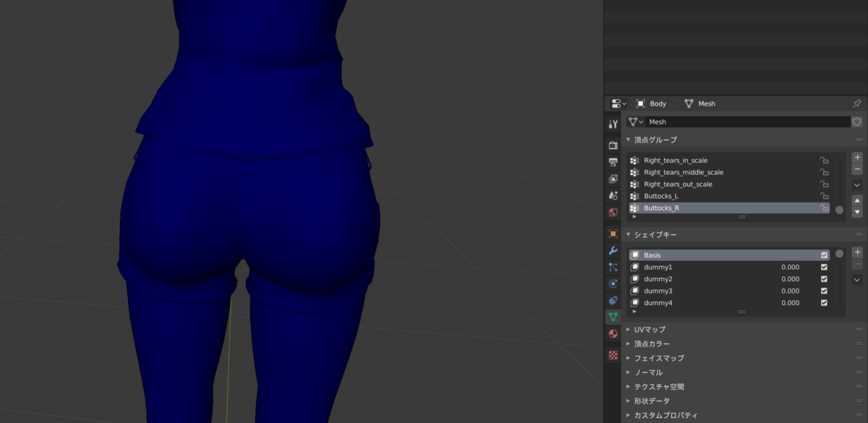
Task: Uncheck the dummy4 shape key checkbox
Action: [x=824, y=303]
